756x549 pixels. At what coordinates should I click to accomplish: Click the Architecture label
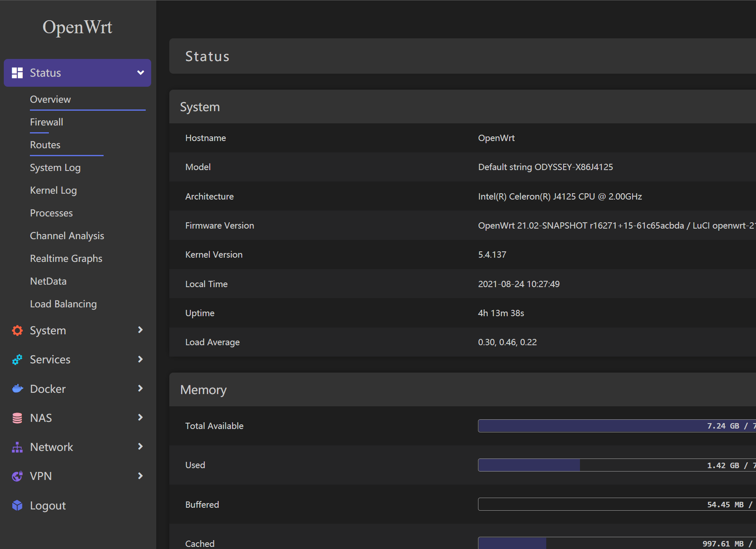(209, 197)
